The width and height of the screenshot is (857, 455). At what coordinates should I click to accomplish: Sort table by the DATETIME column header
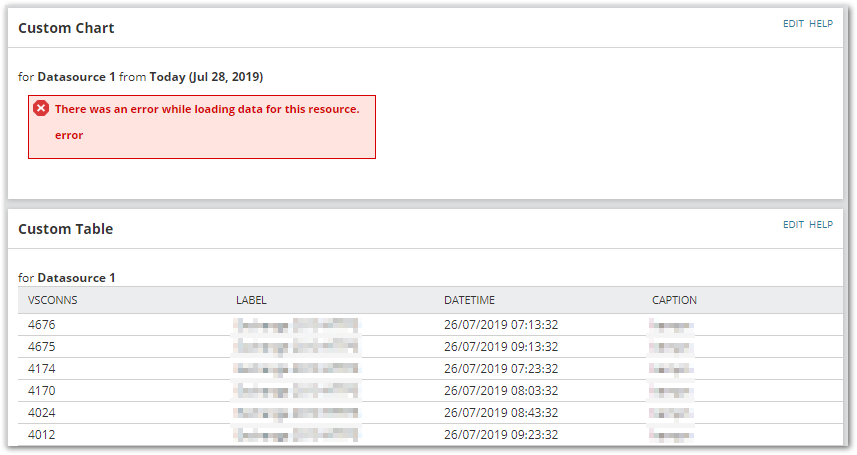[x=469, y=300]
